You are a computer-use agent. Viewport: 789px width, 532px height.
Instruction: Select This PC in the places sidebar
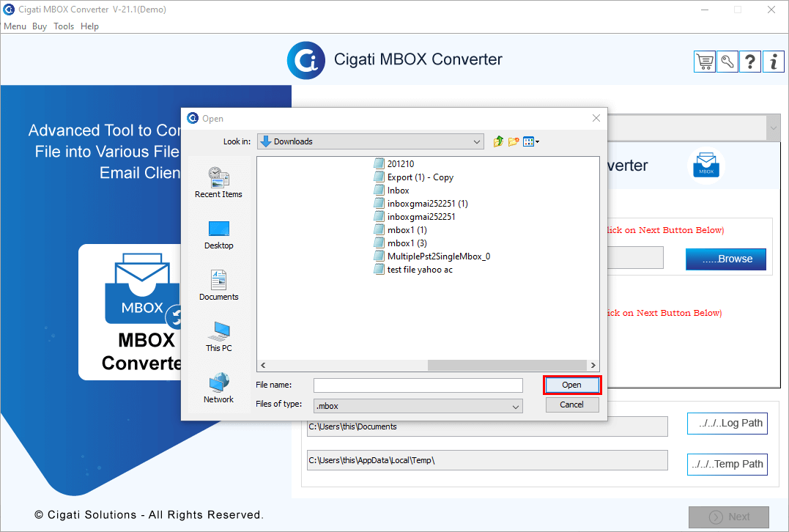[218, 337]
